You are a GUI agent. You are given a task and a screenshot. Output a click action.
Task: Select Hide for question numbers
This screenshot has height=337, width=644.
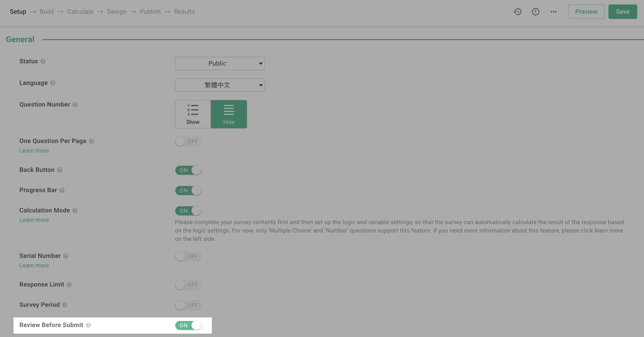(229, 114)
